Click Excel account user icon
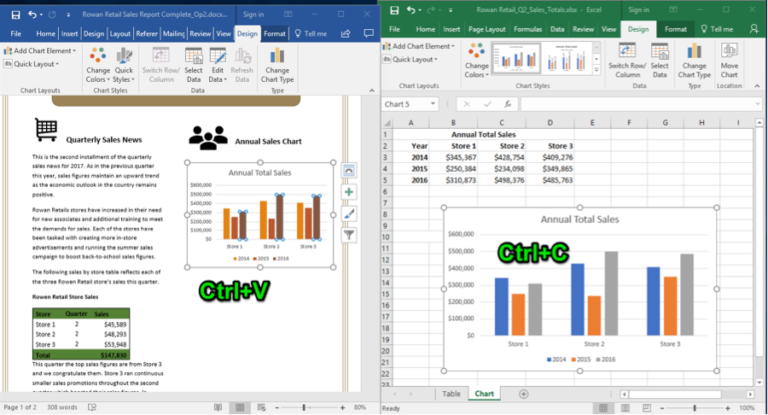Screen dimensions: 768x415 tap(754, 29)
